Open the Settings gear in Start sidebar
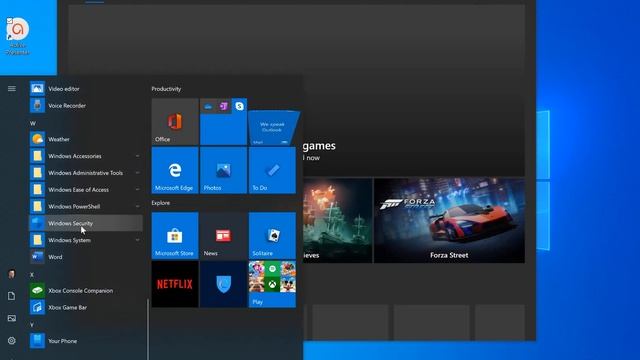This screenshot has height=360, width=640. click(x=12, y=340)
